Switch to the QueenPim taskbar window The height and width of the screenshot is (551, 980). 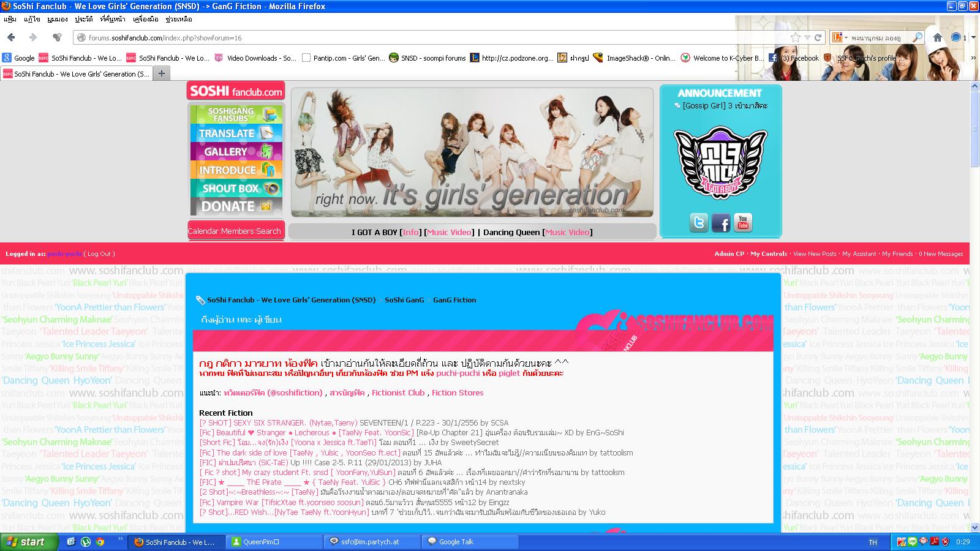click(x=274, y=542)
